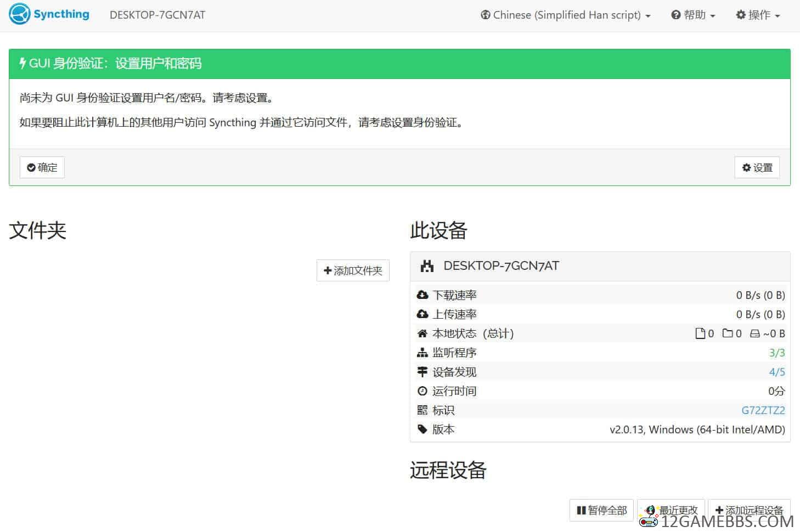Viewport: 800px width, 532px height.
Task: Click the 此设备 section heading
Action: pyautogui.click(x=439, y=230)
